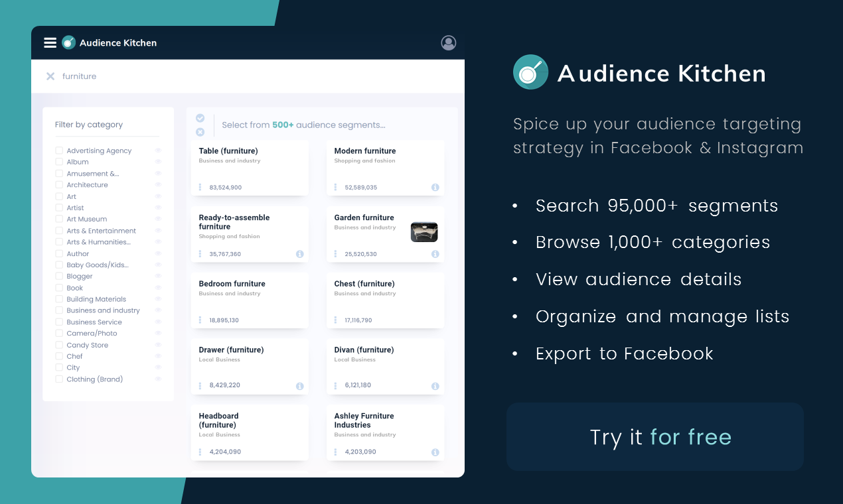Toggle eye icon for City category

[158, 367]
